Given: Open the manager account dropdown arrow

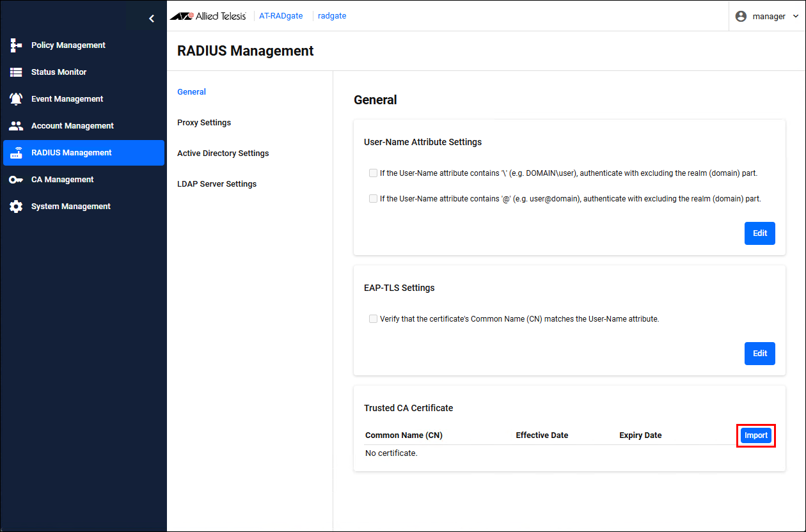Looking at the screenshot, I should (795, 17).
